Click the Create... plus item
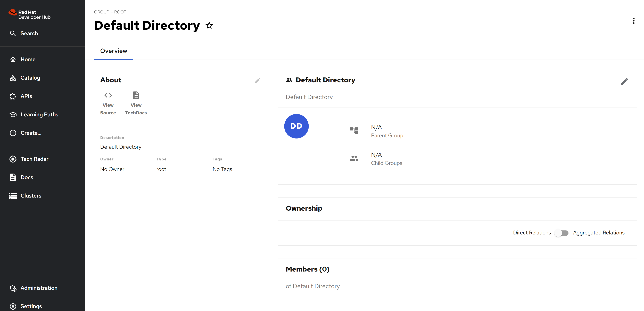The height and width of the screenshot is (311, 644). (x=31, y=133)
